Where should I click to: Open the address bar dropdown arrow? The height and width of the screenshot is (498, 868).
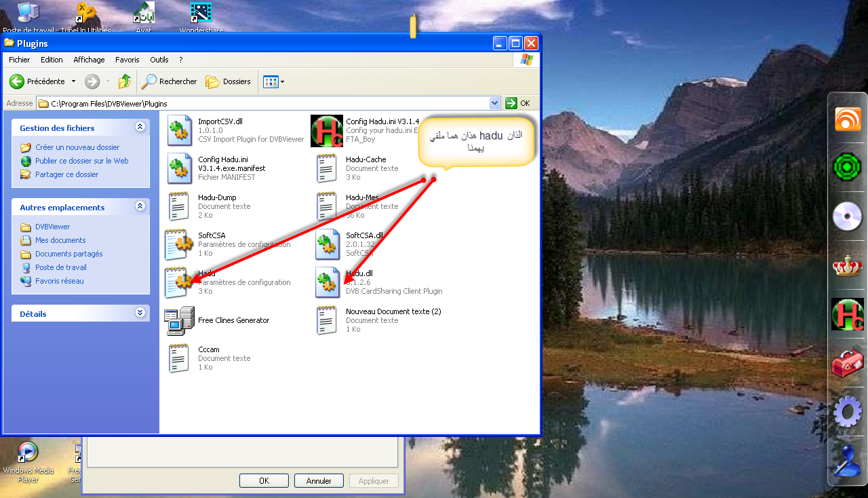pos(494,103)
